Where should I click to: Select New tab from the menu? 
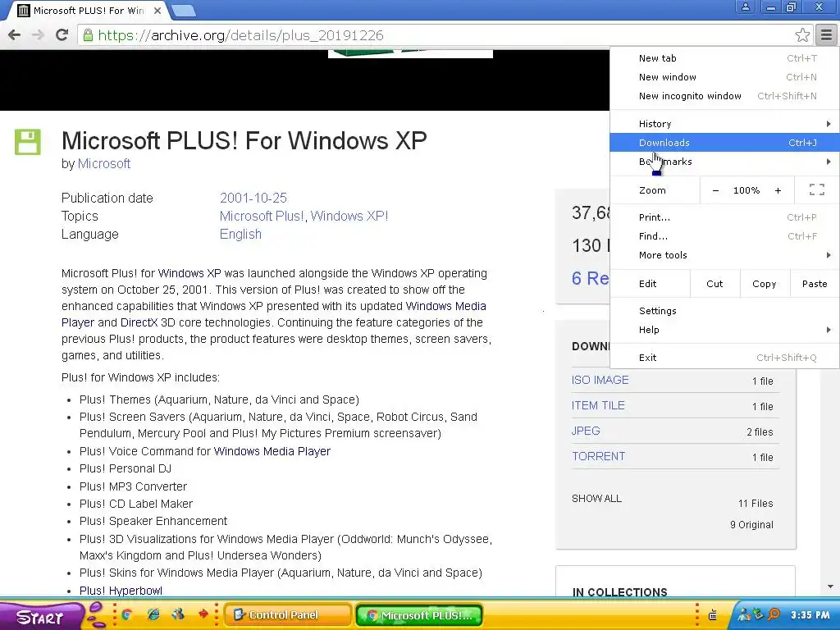coord(724,58)
